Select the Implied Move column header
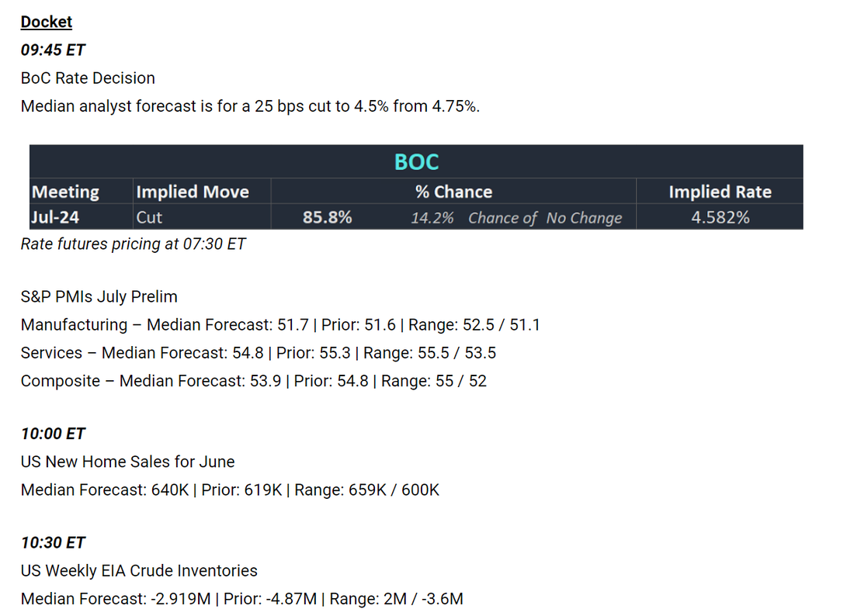Screen dimensions: 854x616 pos(193,192)
